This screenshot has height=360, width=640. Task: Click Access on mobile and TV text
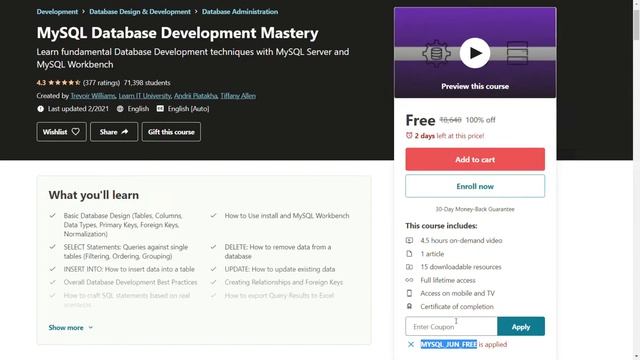tap(458, 293)
